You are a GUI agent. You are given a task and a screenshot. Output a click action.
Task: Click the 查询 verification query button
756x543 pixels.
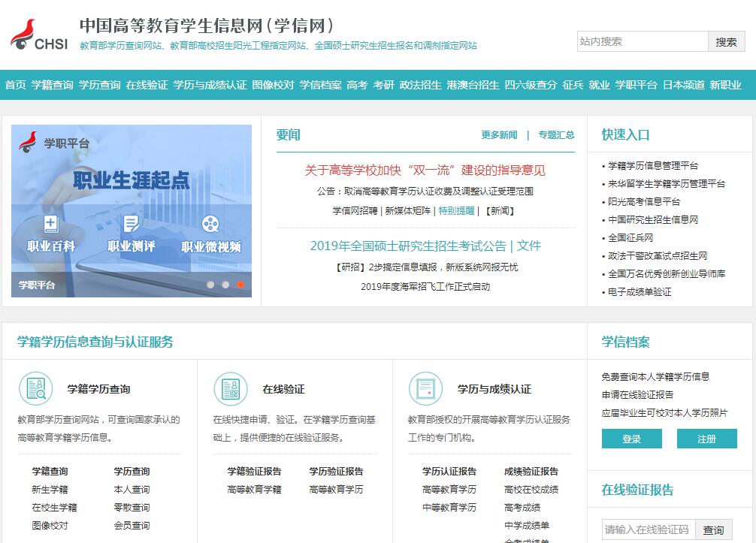714,530
